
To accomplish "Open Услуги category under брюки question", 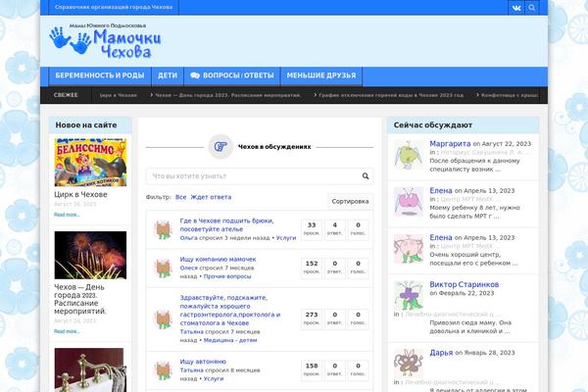I will click(286, 238).
